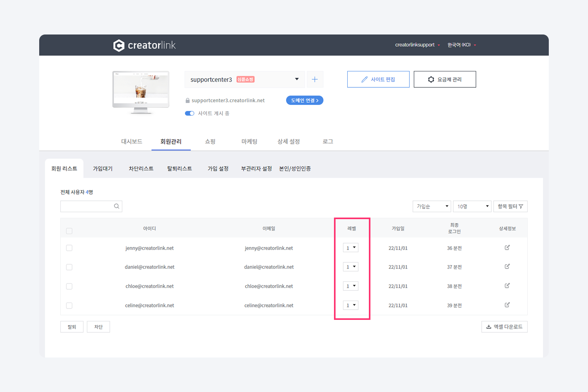
Task: Open the 쇼핑 tab
Action: pos(210,142)
